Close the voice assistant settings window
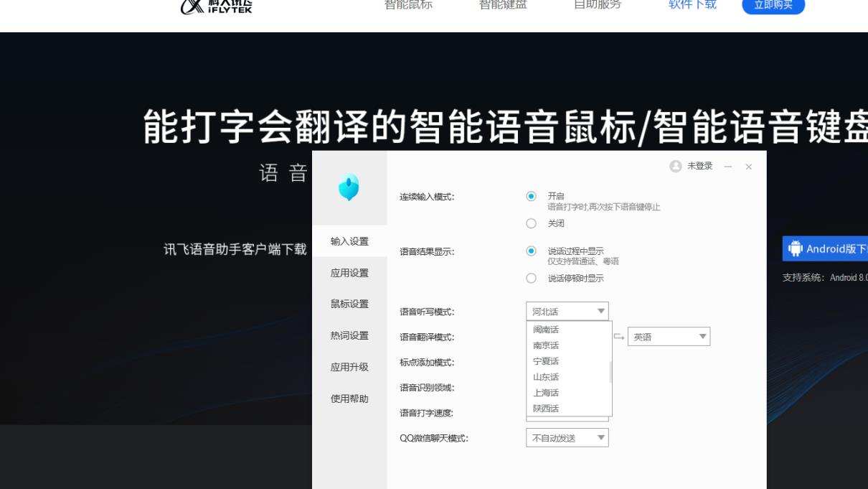868x489 pixels. click(749, 167)
